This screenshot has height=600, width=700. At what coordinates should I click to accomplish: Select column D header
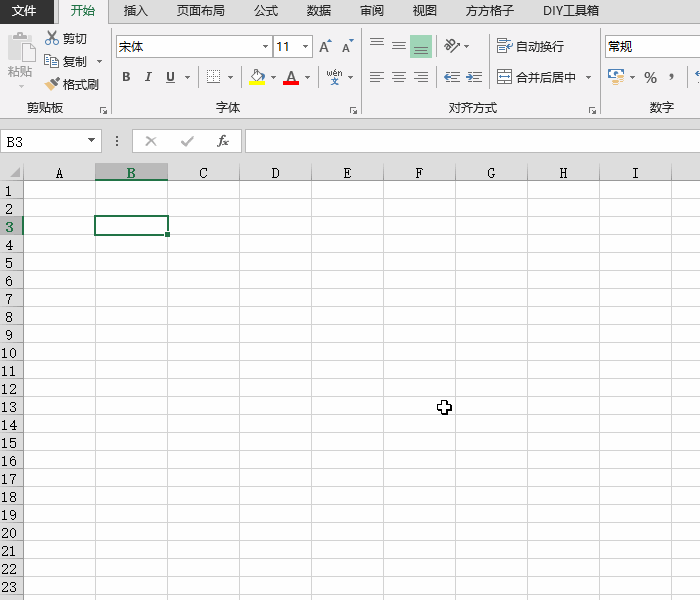click(275, 172)
